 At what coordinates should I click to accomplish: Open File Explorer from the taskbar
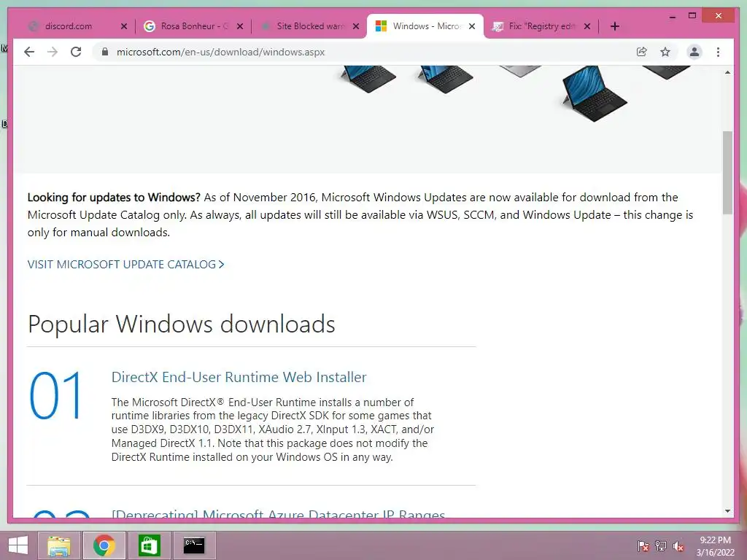click(59, 545)
